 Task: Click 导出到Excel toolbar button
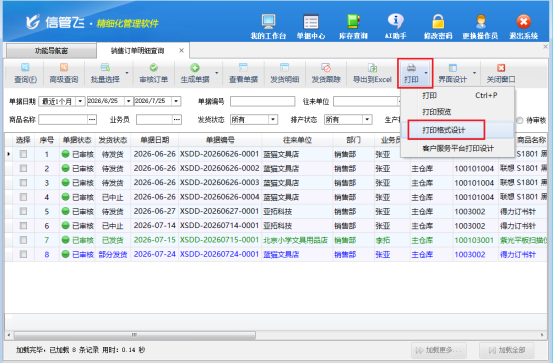372,73
